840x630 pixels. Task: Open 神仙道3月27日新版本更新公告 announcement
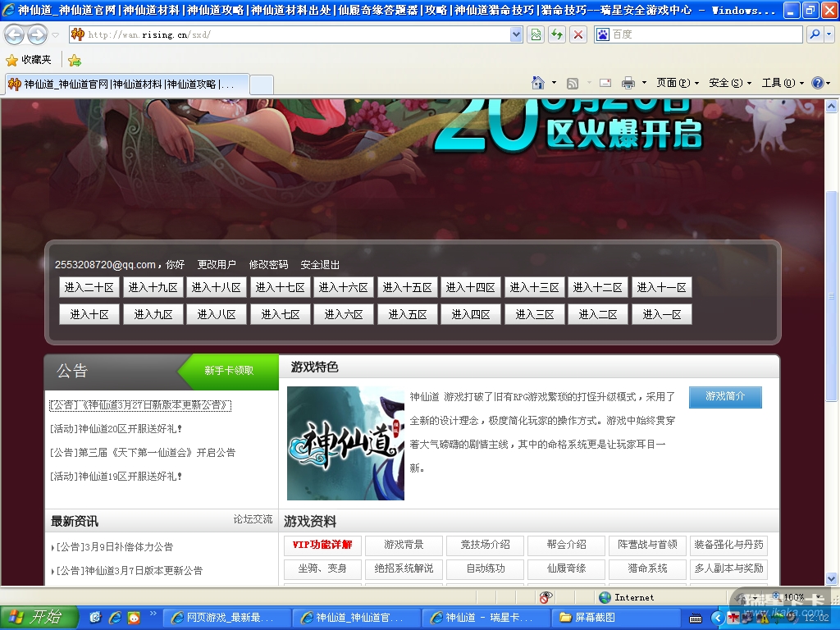140,405
